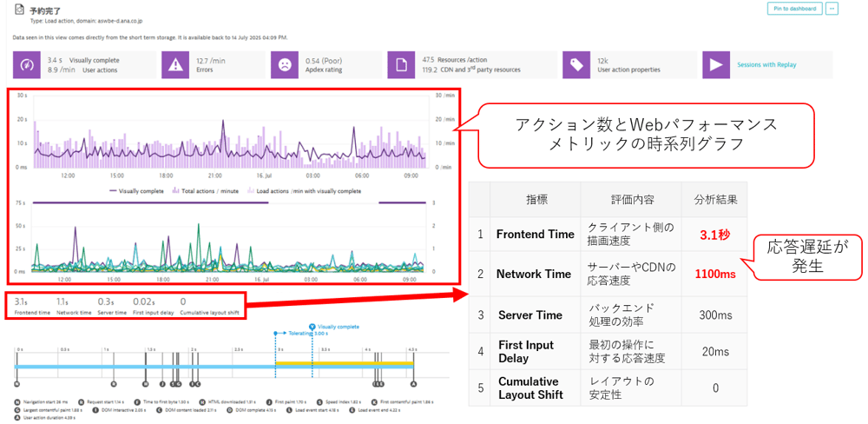Click the R Request start timeline marker

(x=114, y=383)
